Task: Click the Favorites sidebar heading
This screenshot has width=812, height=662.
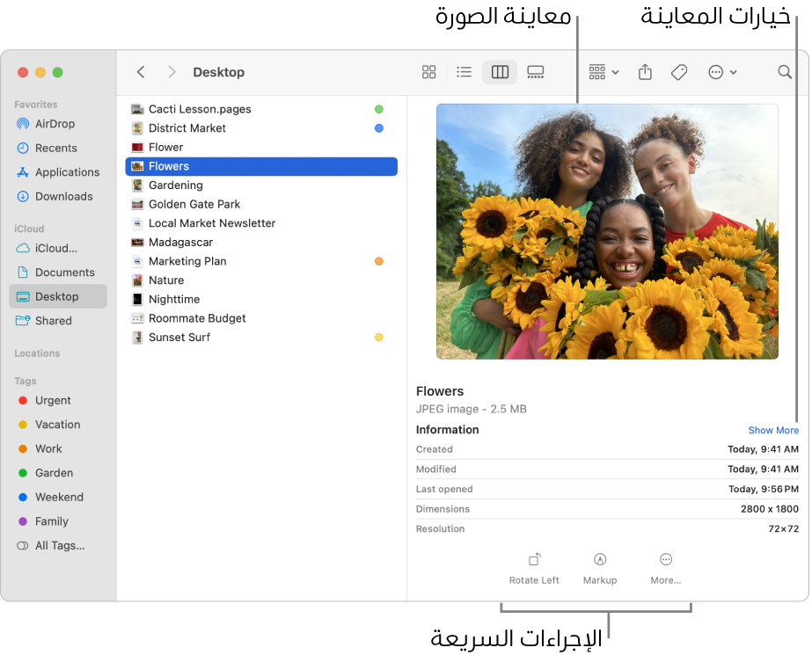Action: [36, 105]
